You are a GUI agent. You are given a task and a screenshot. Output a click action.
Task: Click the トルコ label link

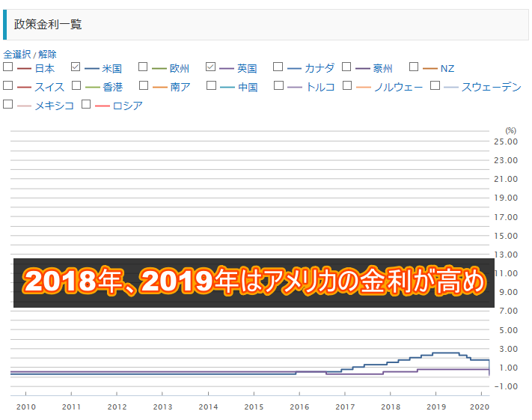pyautogui.click(x=320, y=88)
